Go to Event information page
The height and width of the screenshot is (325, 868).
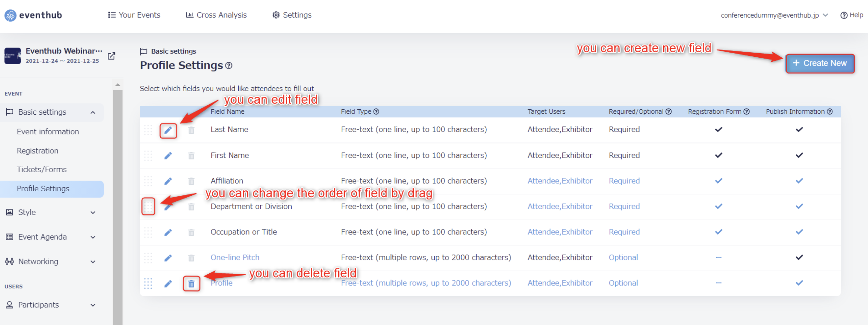coord(48,132)
